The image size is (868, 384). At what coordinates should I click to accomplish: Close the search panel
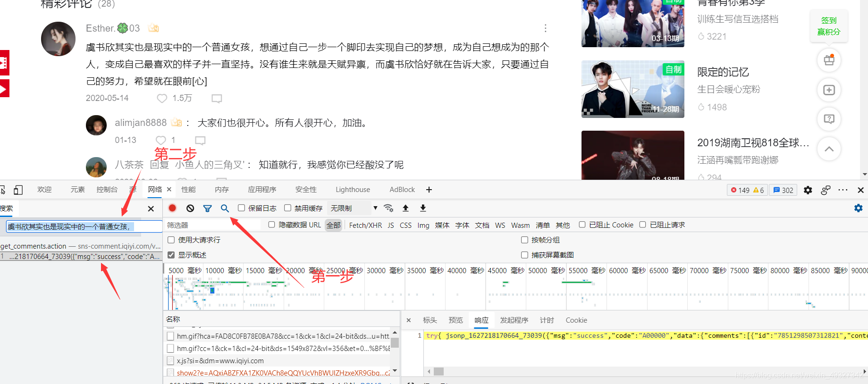tap(151, 209)
